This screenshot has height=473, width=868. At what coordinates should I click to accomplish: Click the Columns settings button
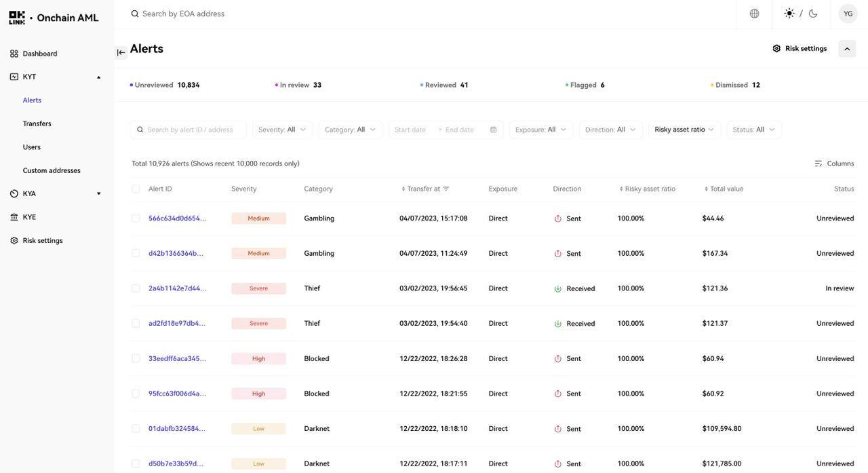(x=834, y=164)
